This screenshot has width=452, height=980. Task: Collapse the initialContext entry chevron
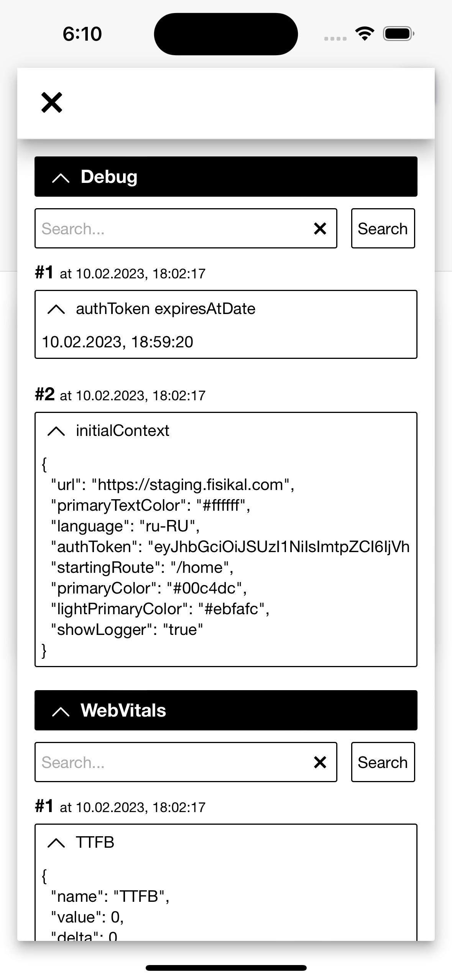pos(56,431)
